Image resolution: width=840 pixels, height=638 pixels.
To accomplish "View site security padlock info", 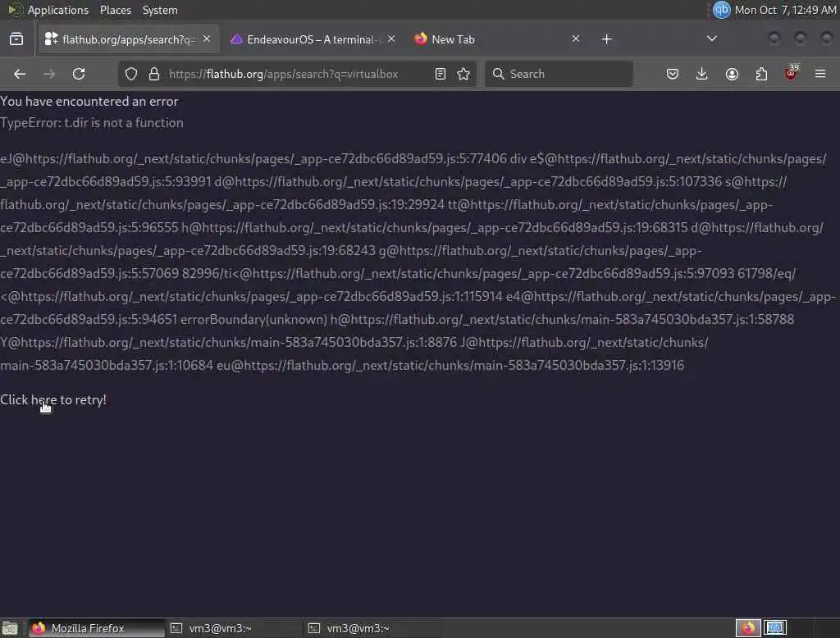I will pyautogui.click(x=154, y=74).
